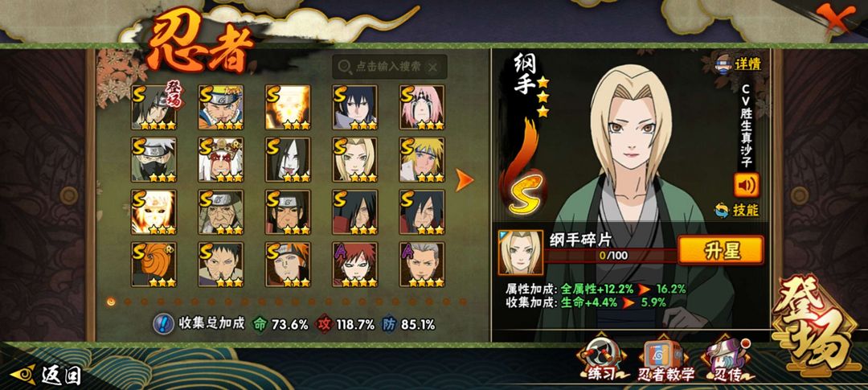Click the 纲手碎片 fragment icon
Screen dimensions: 868x390
coord(520,253)
